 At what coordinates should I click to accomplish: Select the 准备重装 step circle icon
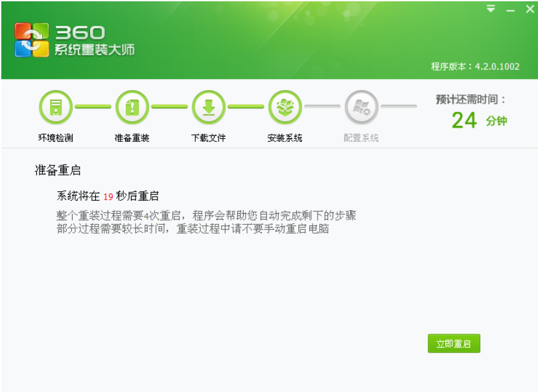click(x=132, y=107)
